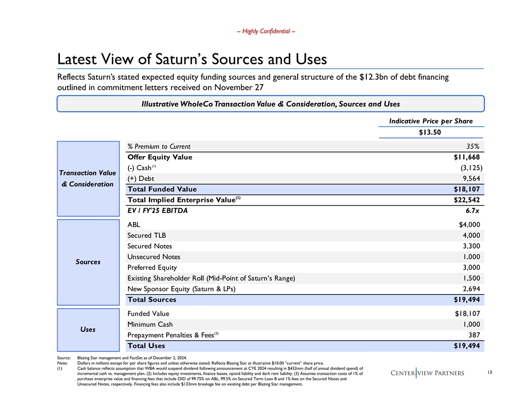Click the Illustrative WholeCo Transaction Value banner

(x=271, y=104)
